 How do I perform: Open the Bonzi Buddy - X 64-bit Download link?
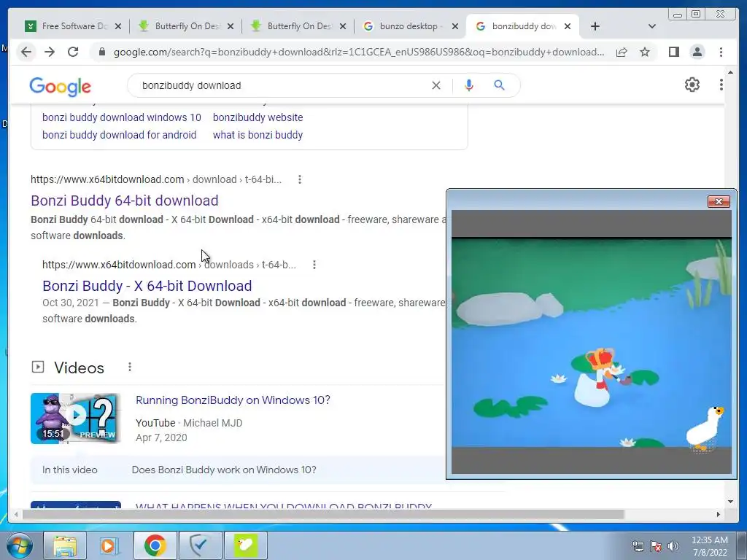147,286
